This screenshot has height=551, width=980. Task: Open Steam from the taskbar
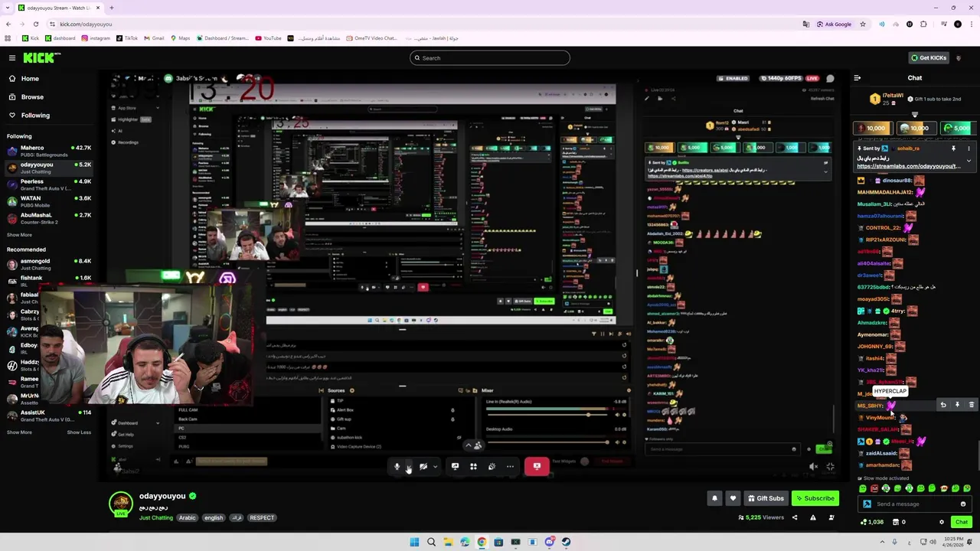click(x=566, y=542)
